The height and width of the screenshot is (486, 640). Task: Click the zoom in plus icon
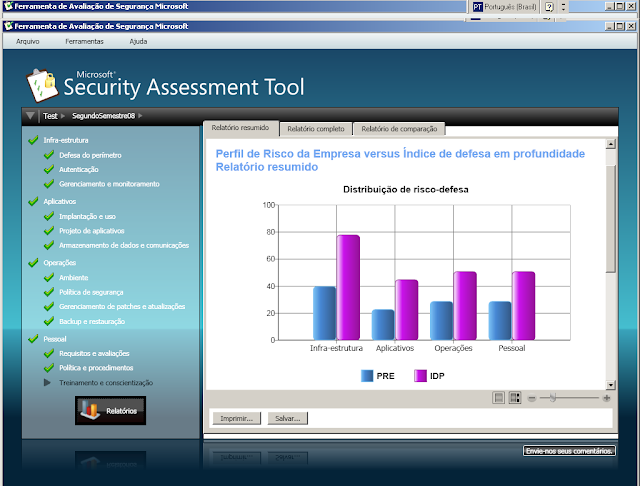click(607, 398)
